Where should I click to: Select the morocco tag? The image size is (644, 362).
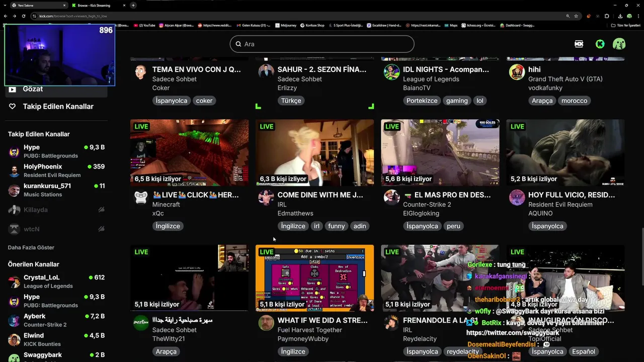tap(574, 101)
